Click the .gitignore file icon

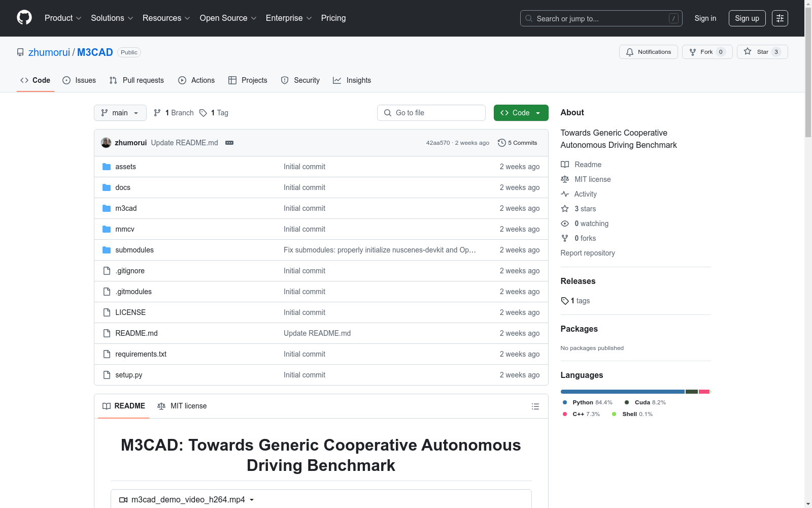pyautogui.click(x=107, y=271)
